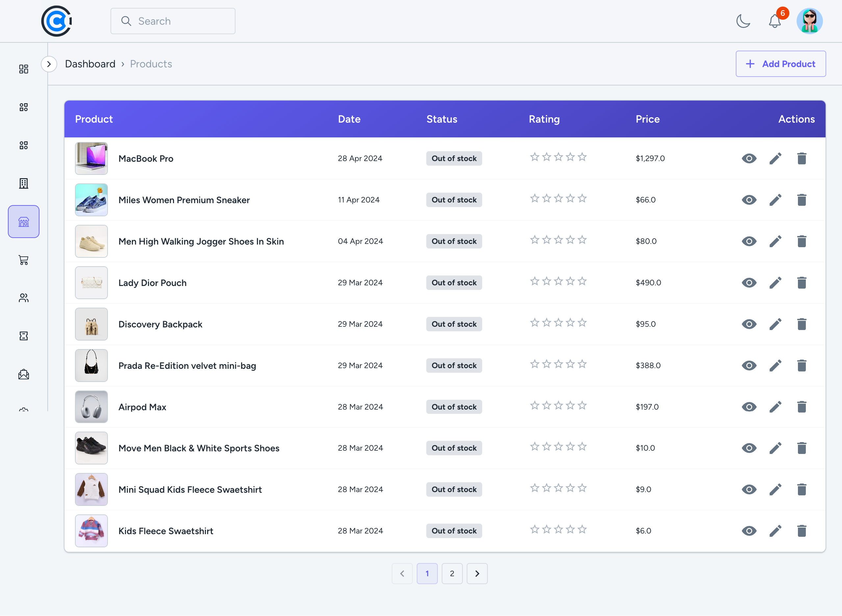842x616 pixels.
Task: Open the building sidebar icon
Action: [x=23, y=183]
